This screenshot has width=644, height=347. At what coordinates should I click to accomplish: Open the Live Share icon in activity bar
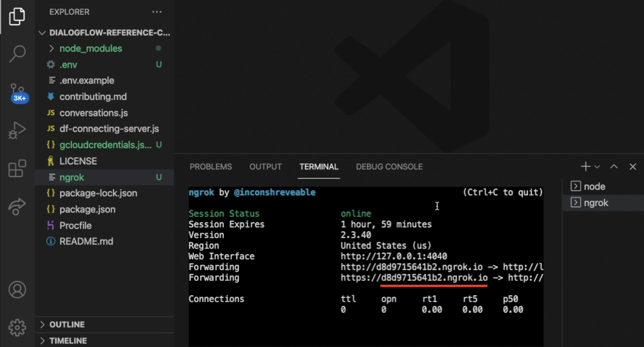coord(17,207)
